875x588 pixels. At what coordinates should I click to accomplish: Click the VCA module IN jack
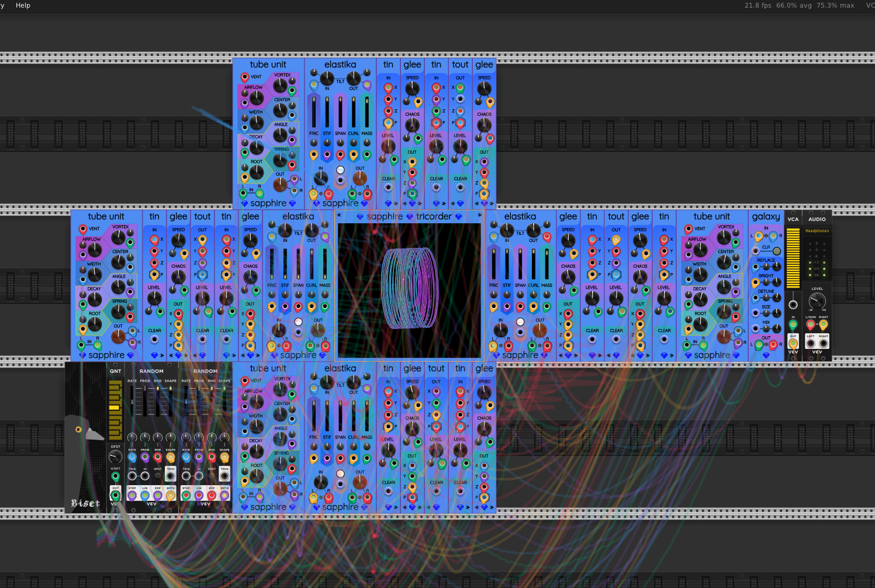pyautogui.click(x=793, y=324)
